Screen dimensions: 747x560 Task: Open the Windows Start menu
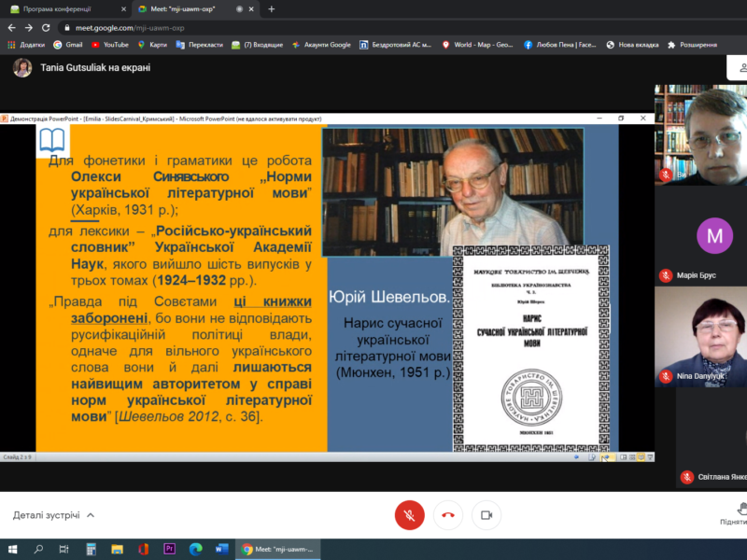click(x=13, y=549)
